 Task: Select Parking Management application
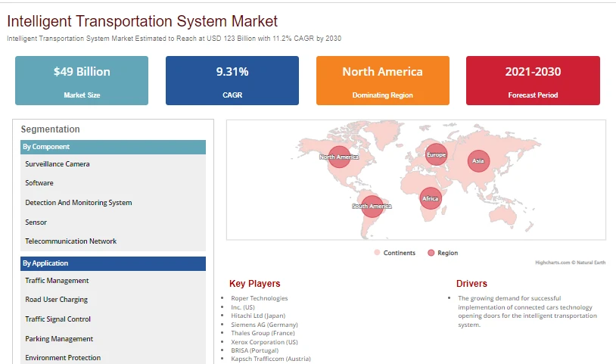(59, 339)
